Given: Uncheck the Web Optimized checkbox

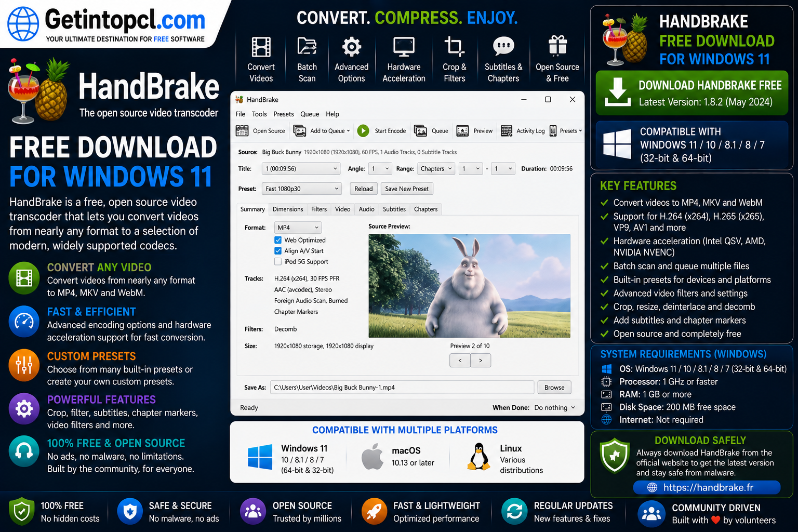Looking at the screenshot, I should [x=278, y=240].
